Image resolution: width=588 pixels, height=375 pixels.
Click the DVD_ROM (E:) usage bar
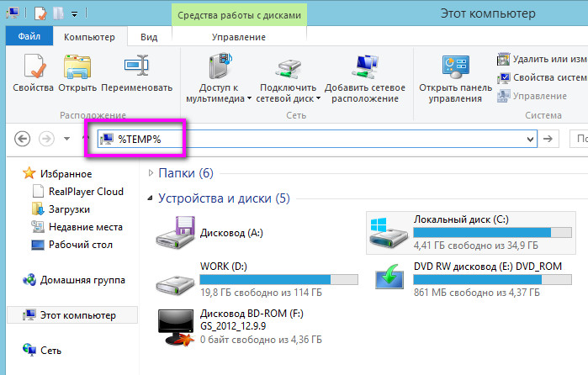click(492, 279)
